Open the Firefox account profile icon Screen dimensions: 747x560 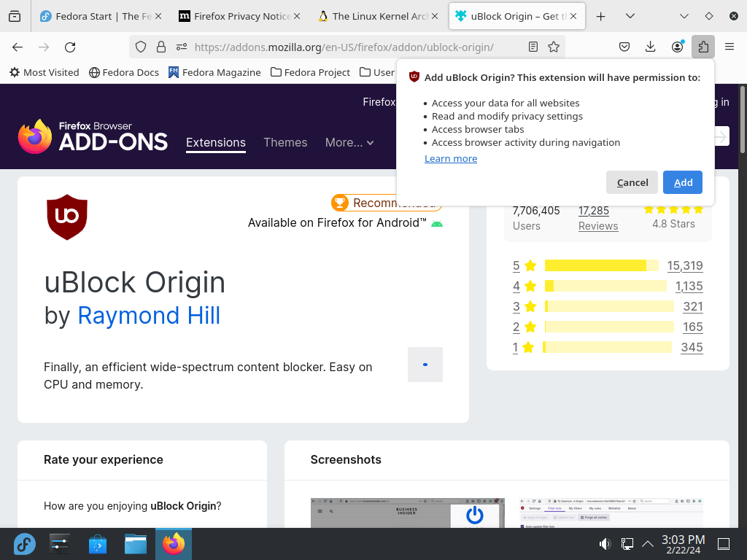click(x=677, y=47)
